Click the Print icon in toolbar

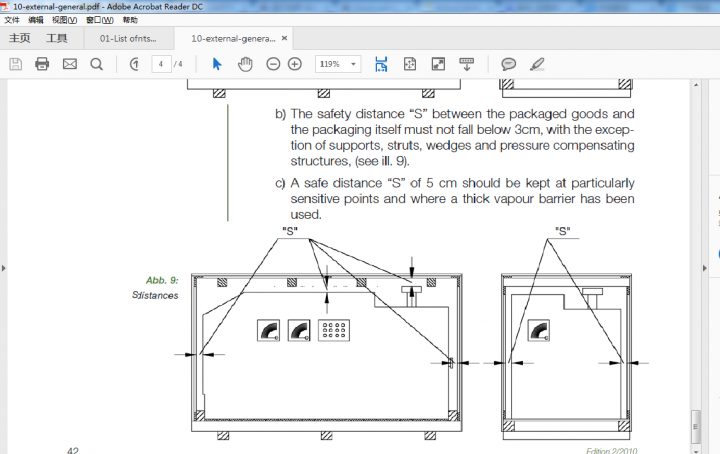click(x=42, y=64)
